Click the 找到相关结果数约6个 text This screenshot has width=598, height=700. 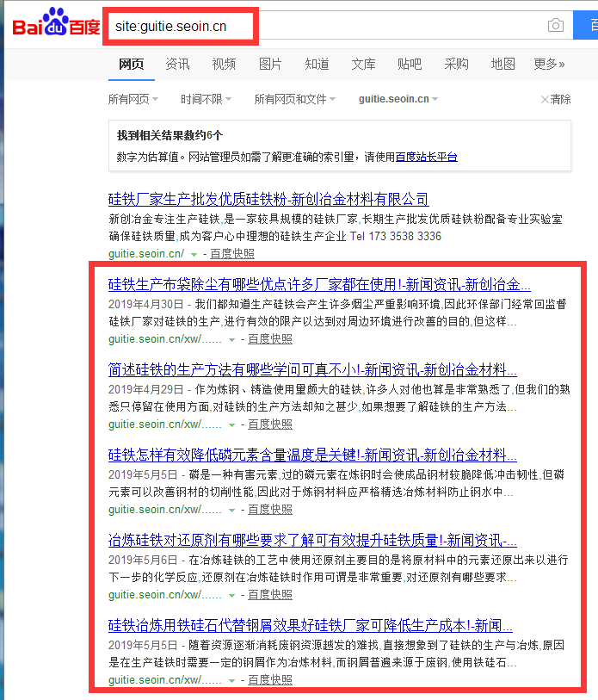click(x=170, y=135)
